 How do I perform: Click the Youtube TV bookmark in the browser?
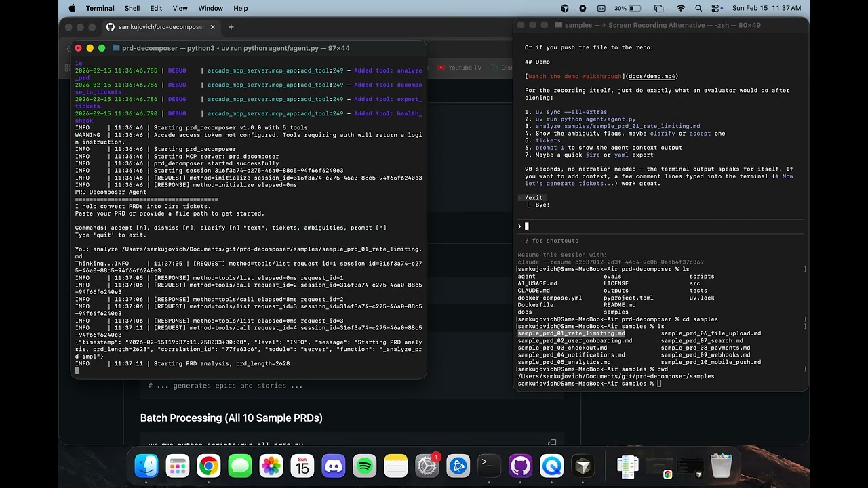click(460, 68)
